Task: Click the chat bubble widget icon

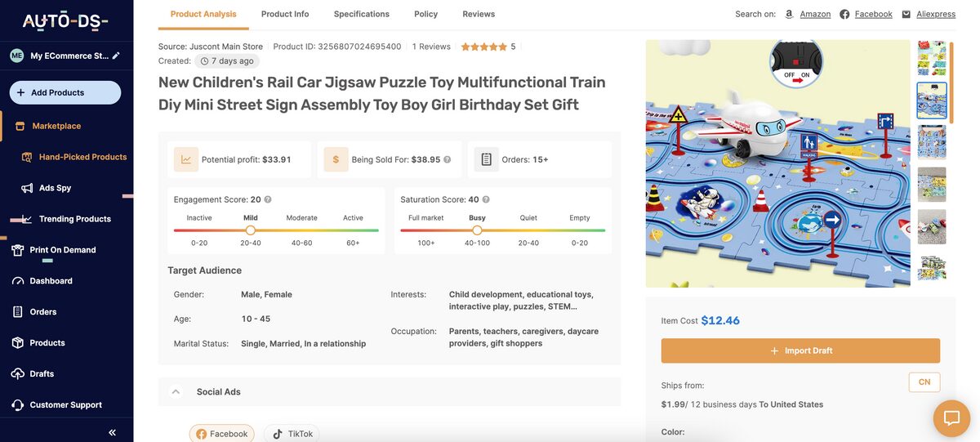Action: 951,418
